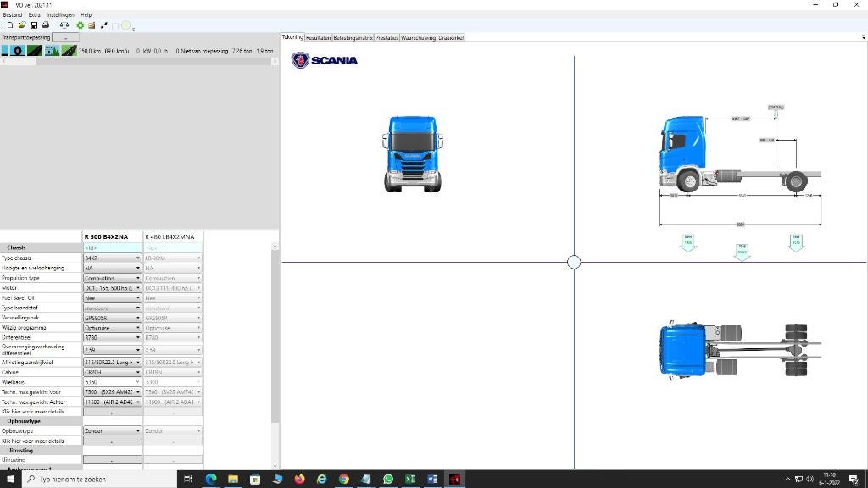Viewport: 868px width, 488px height.
Task: Open Google Chrome from taskbar
Action: pyautogui.click(x=344, y=480)
